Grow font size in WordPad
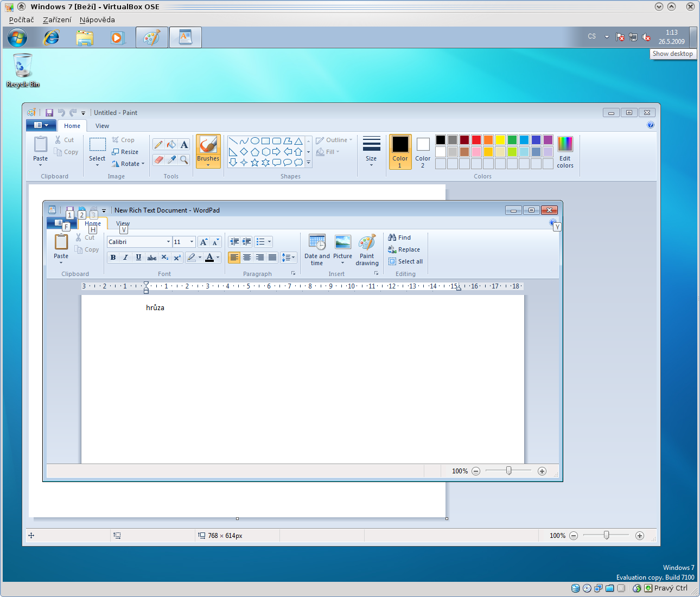This screenshot has height=597, width=700. pyautogui.click(x=203, y=242)
